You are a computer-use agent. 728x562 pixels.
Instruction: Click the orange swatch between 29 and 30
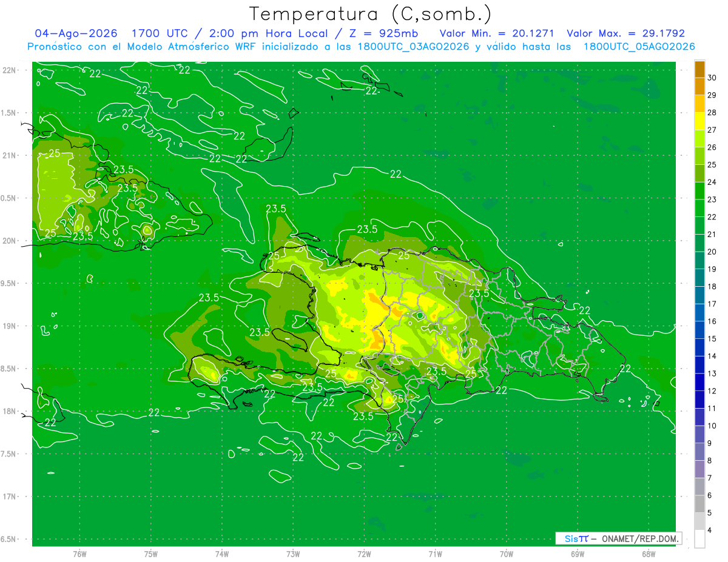[699, 86]
